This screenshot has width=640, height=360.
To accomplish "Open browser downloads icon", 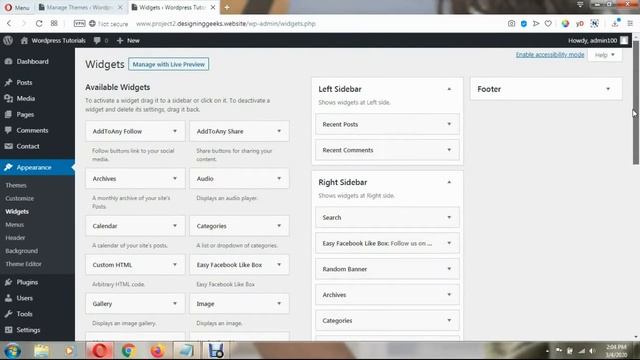I will click(616, 24).
